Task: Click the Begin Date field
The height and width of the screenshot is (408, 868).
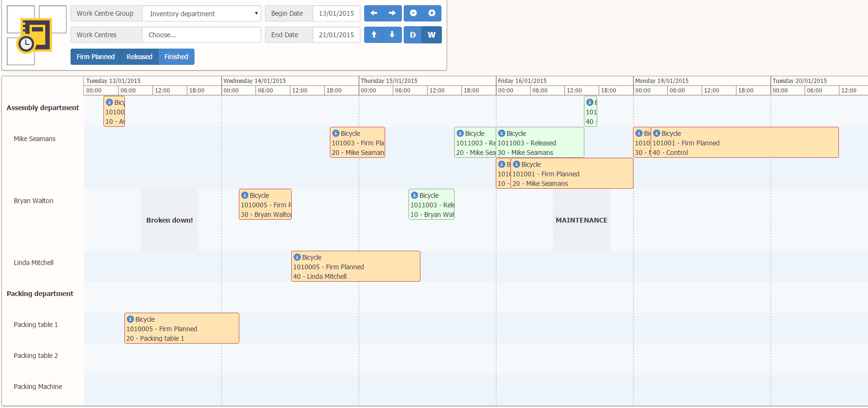Action: (337, 13)
